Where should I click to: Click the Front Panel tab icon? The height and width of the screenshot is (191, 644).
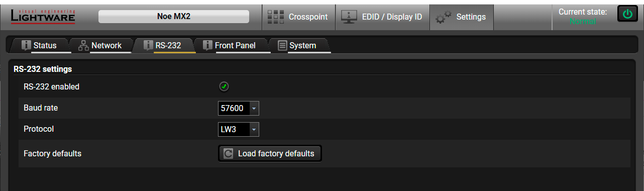[x=207, y=45]
